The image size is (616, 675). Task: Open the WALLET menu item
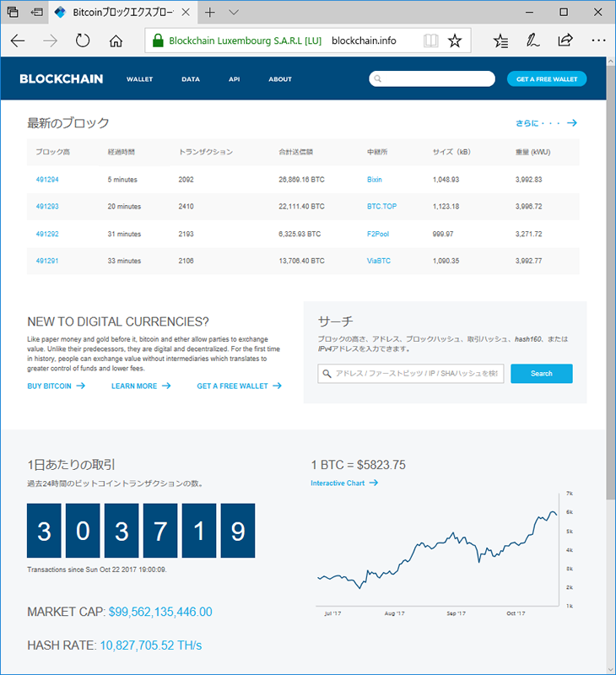139,79
